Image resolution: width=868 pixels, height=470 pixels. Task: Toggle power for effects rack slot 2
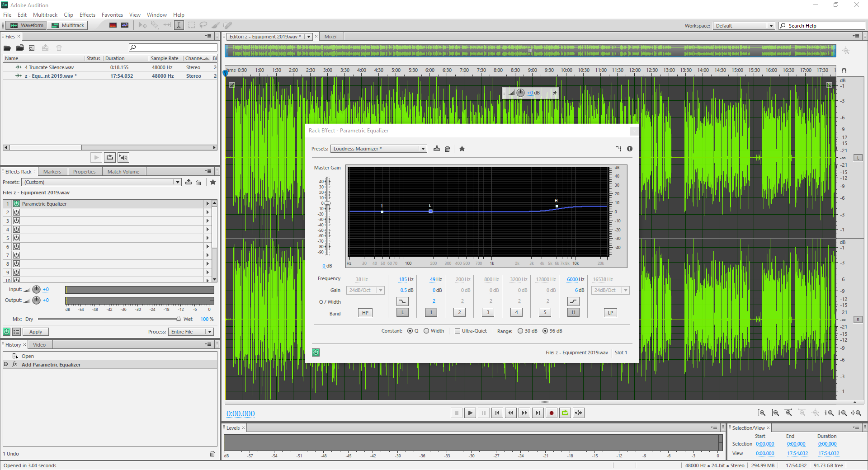point(17,212)
